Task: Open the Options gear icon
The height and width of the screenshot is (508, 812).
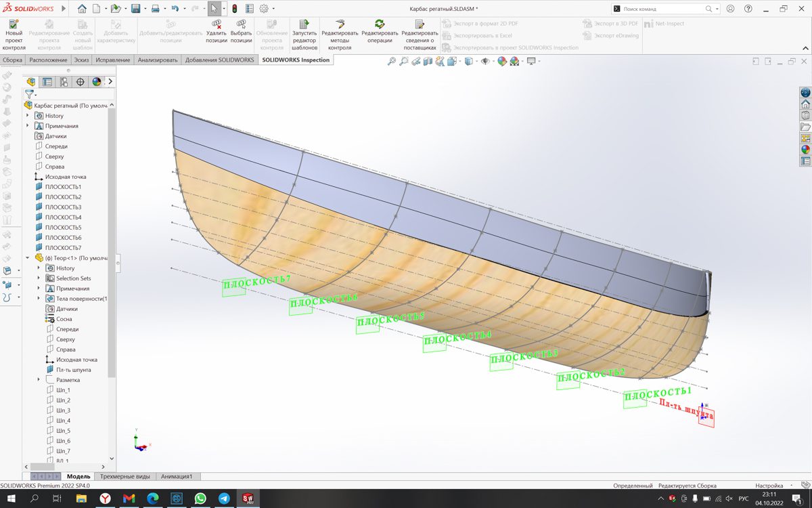Action: click(264, 9)
